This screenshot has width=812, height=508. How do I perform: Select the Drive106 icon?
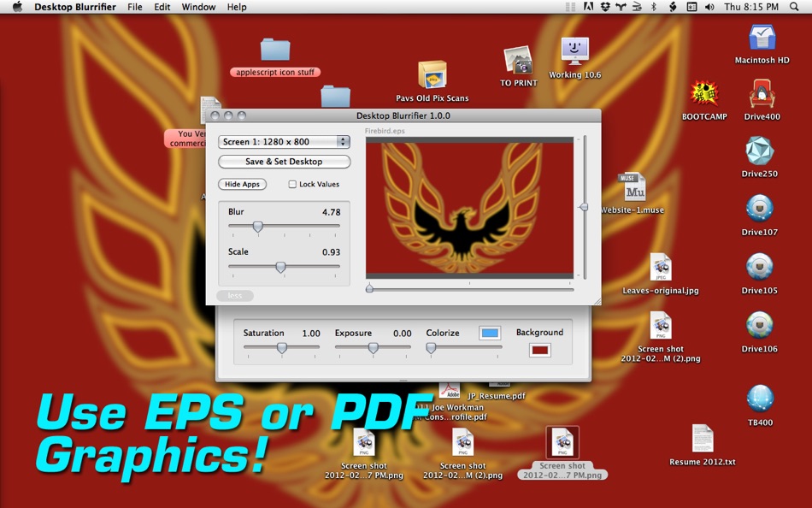[759, 326]
